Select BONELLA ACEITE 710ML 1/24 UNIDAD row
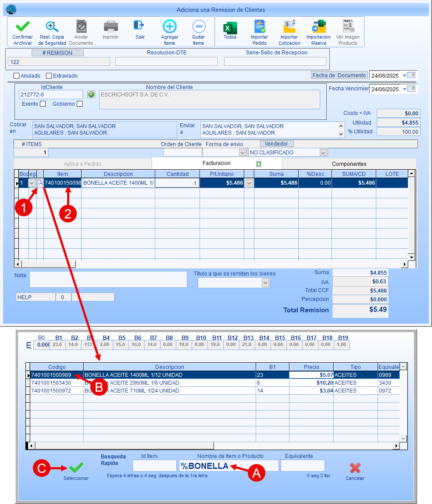432x504 pixels. (215, 391)
